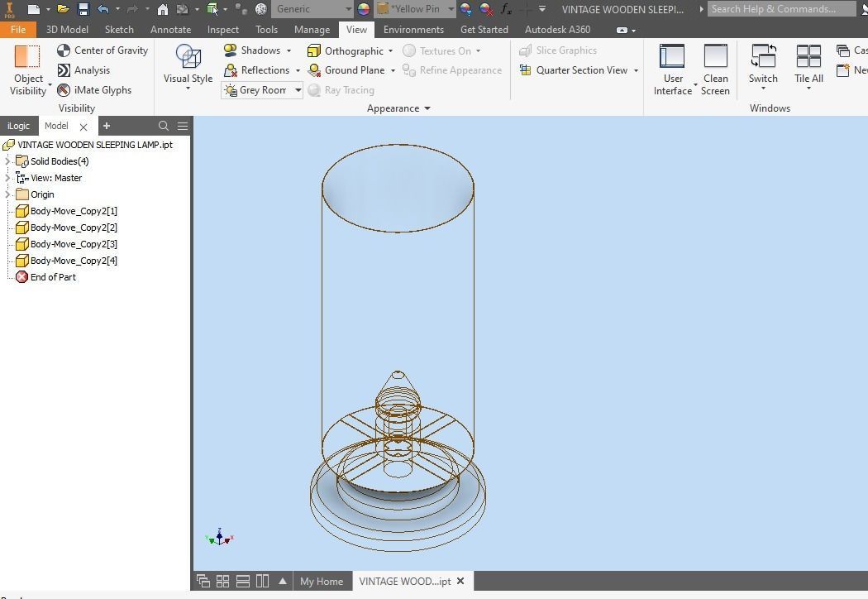Image resolution: width=868 pixels, height=599 pixels.
Task: Open the Shadows dropdown arrow
Action: click(289, 51)
